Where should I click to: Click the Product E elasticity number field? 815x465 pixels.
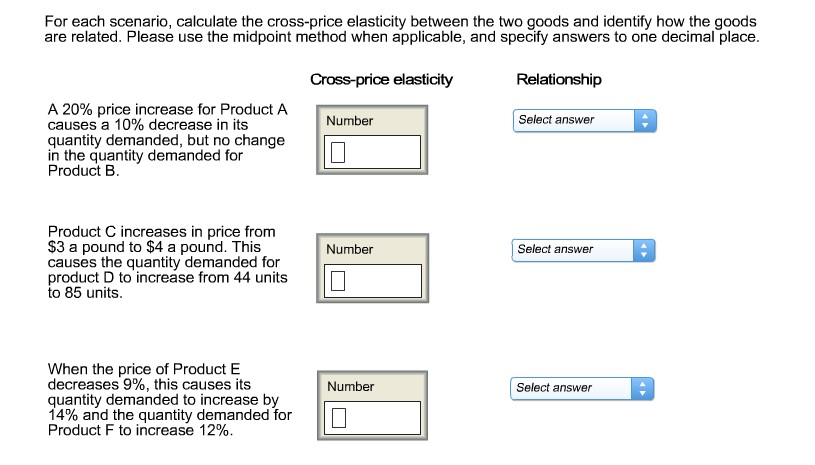click(x=372, y=417)
